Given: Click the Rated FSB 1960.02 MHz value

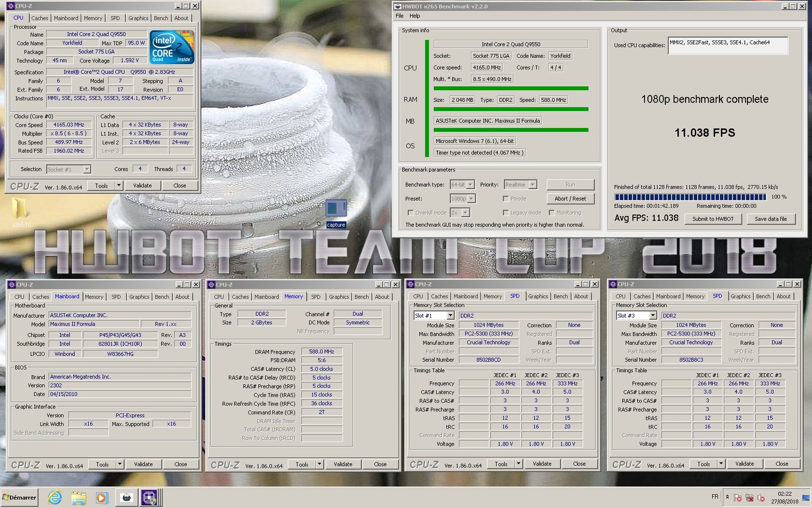Looking at the screenshot, I should [x=69, y=151].
